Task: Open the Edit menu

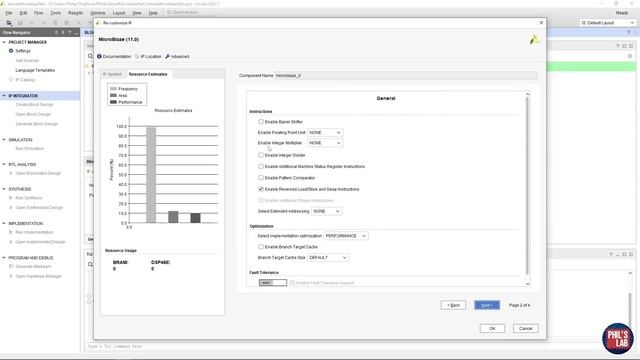Action: pos(23,13)
